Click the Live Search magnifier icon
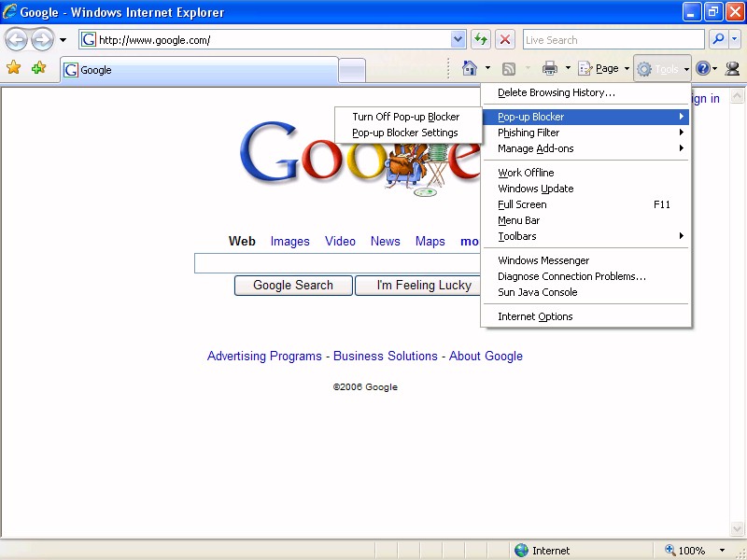This screenshot has height=560, width=747. 718,39
